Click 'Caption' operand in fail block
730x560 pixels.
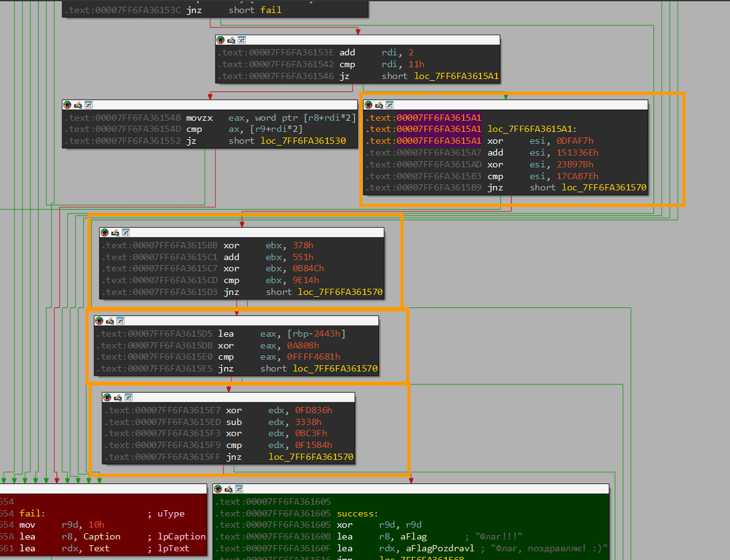pos(102,536)
